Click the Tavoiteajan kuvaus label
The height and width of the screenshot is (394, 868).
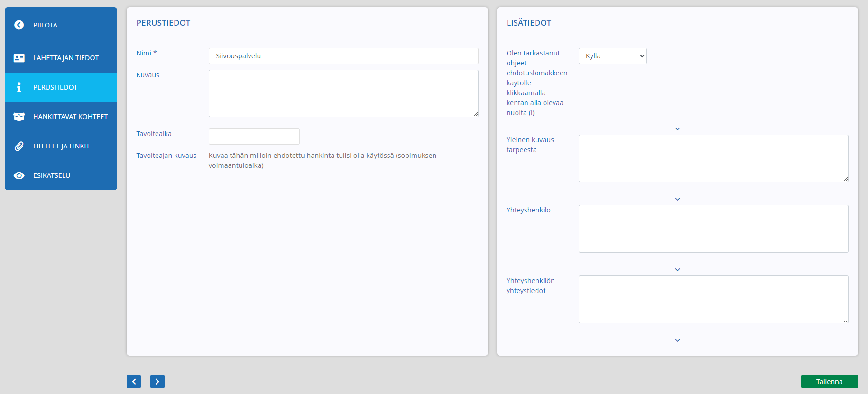166,156
